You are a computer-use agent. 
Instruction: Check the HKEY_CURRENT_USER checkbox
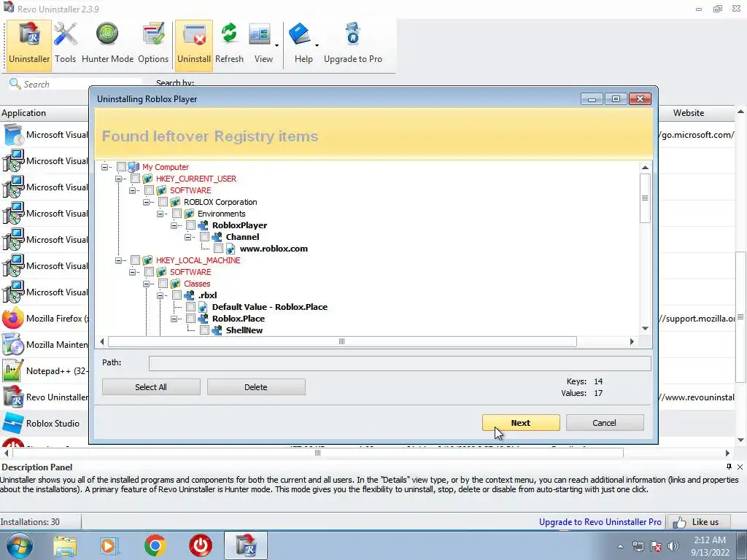135,179
